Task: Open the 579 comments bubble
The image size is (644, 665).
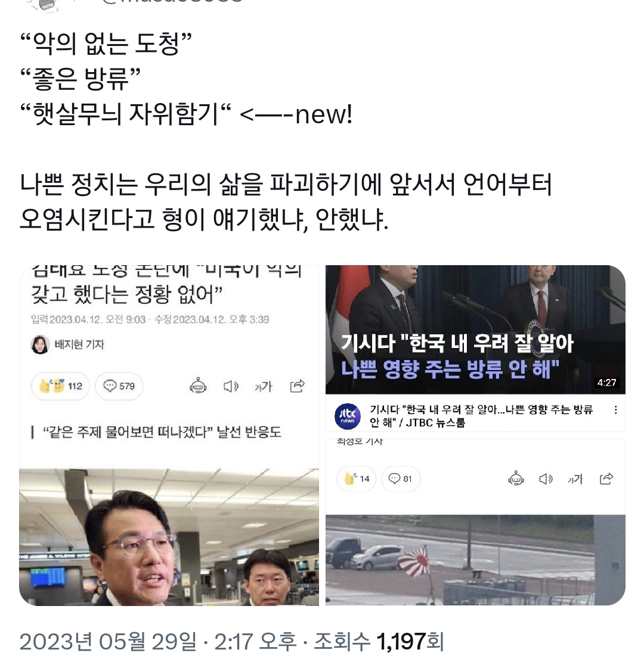Action: coord(119,386)
